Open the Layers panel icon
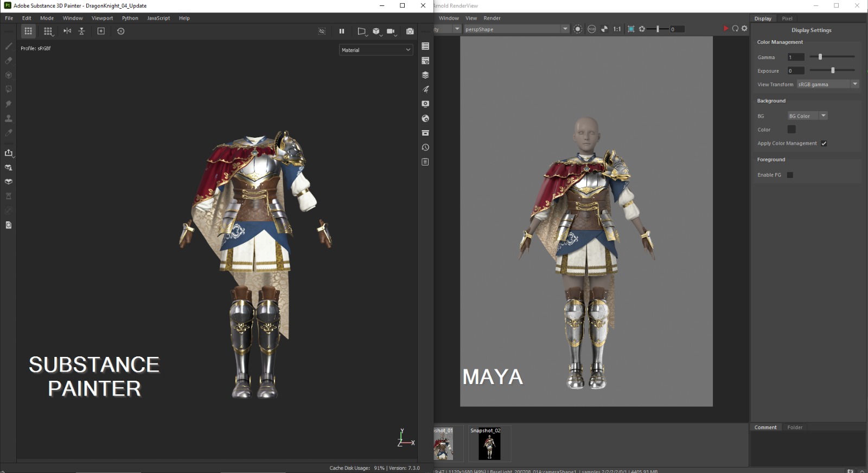This screenshot has width=868, height=473. coord(425,75)
